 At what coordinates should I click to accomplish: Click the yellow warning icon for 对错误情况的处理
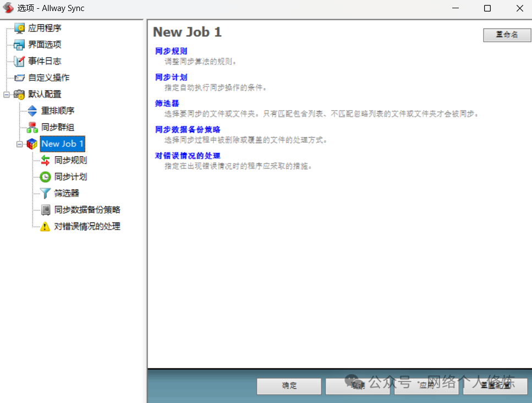tap(45, 226)
